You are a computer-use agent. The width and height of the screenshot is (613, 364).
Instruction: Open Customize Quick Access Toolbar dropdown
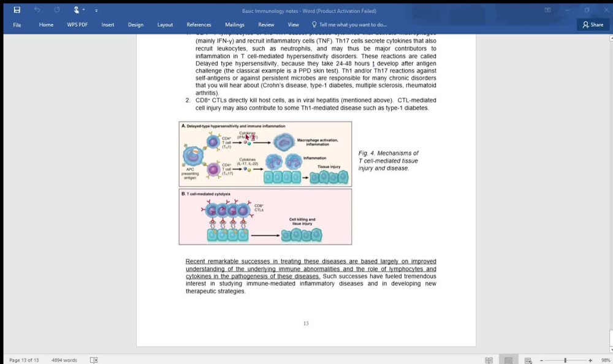[x=96, y=10]
